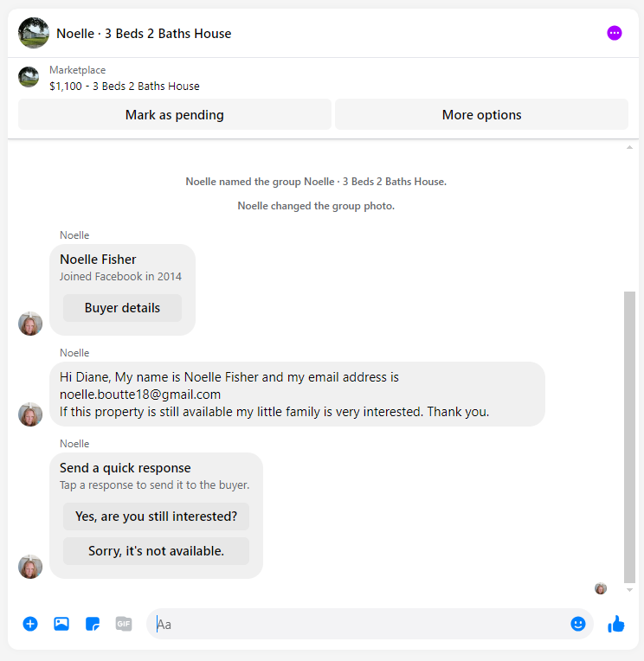Image resolution: width=644 pixels, height=661 pixels.
Task: Open the GIF picker icon
Action: click(124, 624)
